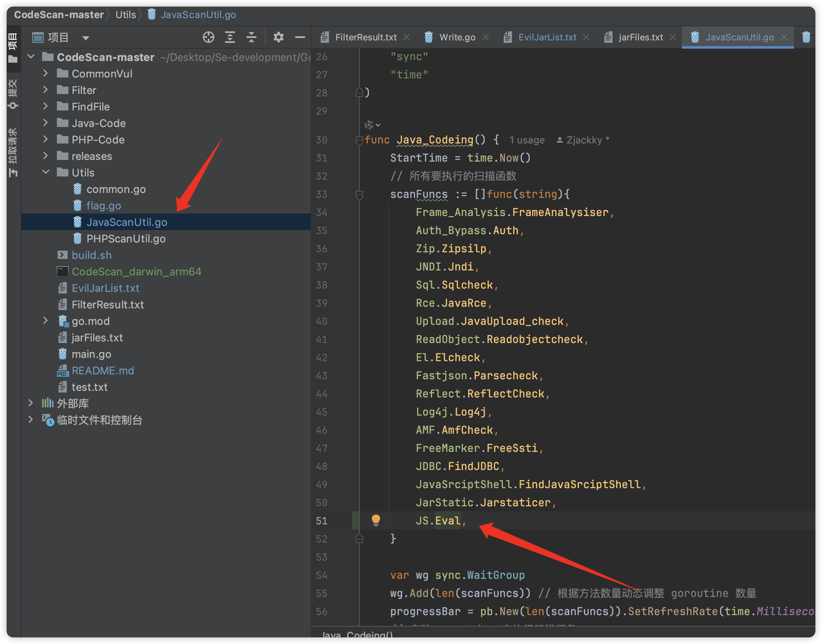
Task: Expand the releases folder
Action: click(46, 156)
